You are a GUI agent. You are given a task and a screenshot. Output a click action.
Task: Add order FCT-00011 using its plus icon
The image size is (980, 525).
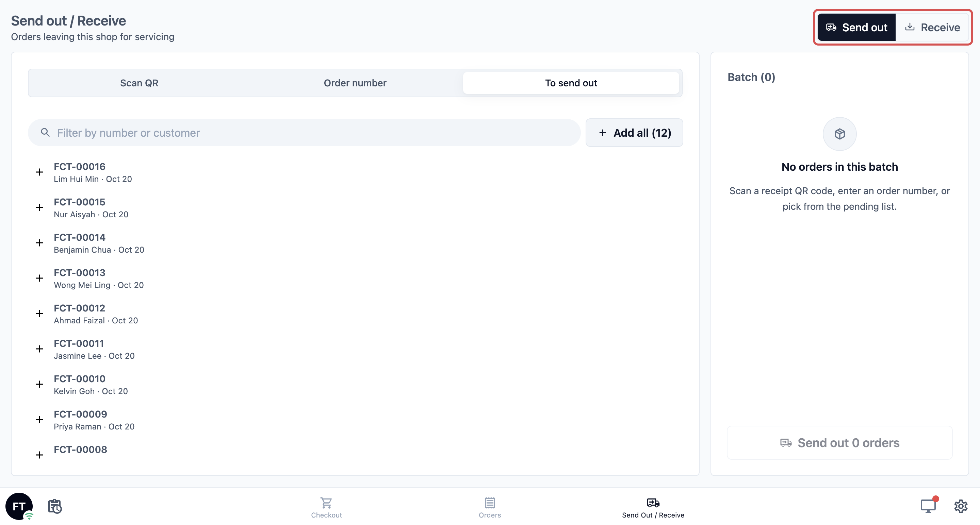tap(39, 349)
